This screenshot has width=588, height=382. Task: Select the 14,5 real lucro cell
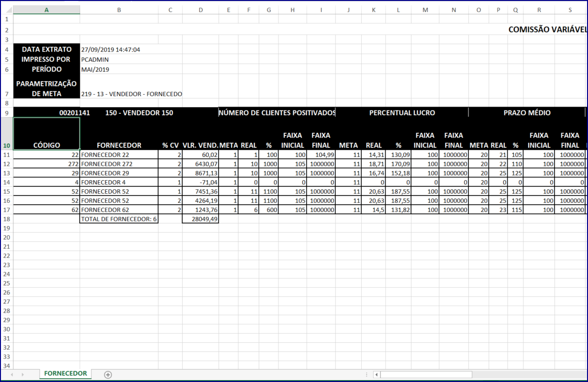click(x=374, y=210)
